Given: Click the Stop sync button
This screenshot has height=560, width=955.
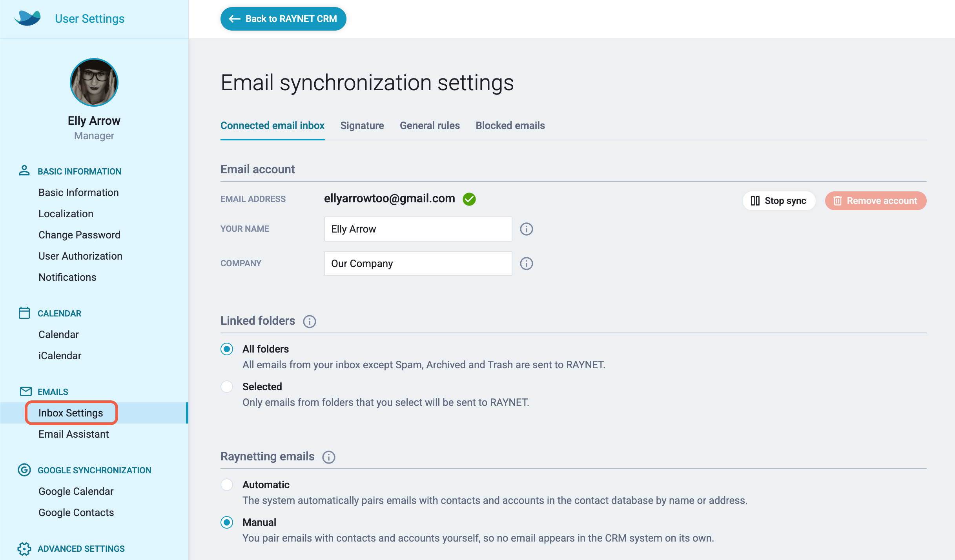Looking at the screenshot, I should (779, 201).
